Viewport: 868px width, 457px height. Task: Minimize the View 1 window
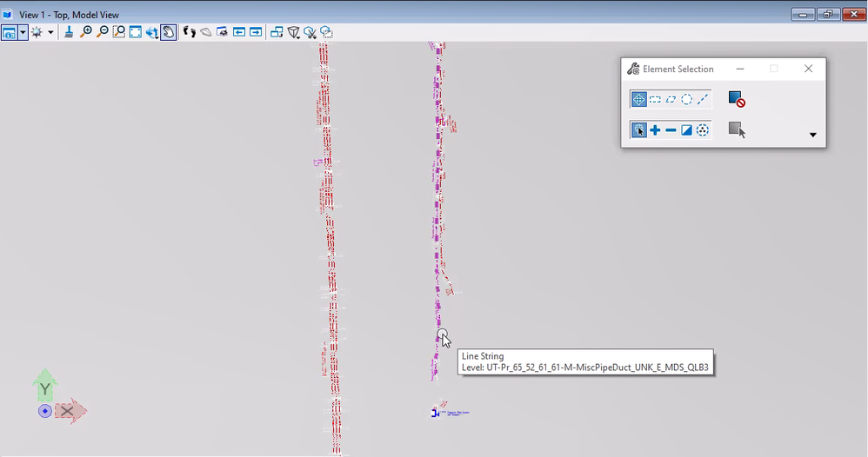803,15
